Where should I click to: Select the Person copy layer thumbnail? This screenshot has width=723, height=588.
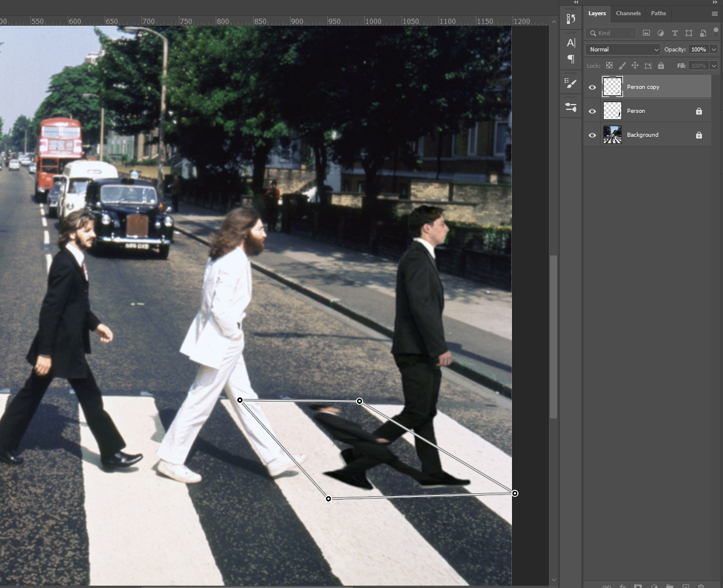click(x=613, y=87)
